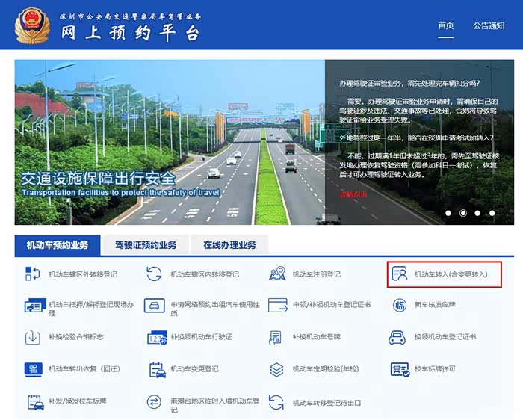Image resolution: width=523 pixels, height=420 pixels.
Task: Click the 机动车转出恢复 验 icon
Action: pyautogui.click(x=34, y=369)
